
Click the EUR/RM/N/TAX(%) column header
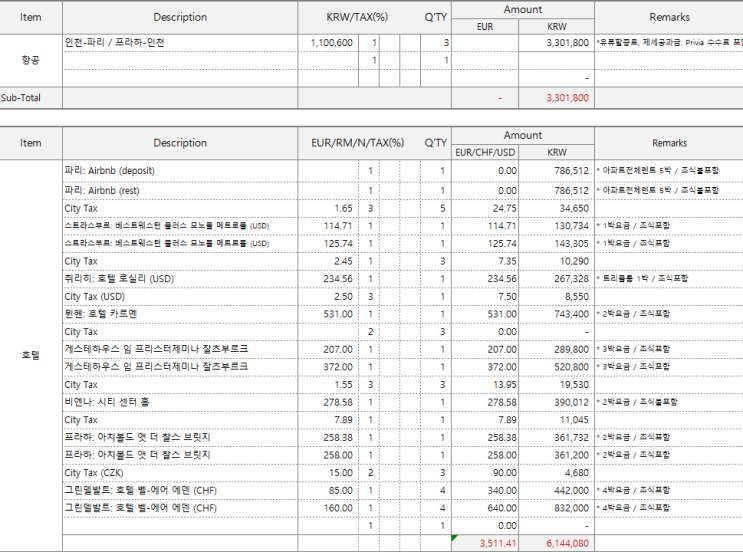point(357,143)
